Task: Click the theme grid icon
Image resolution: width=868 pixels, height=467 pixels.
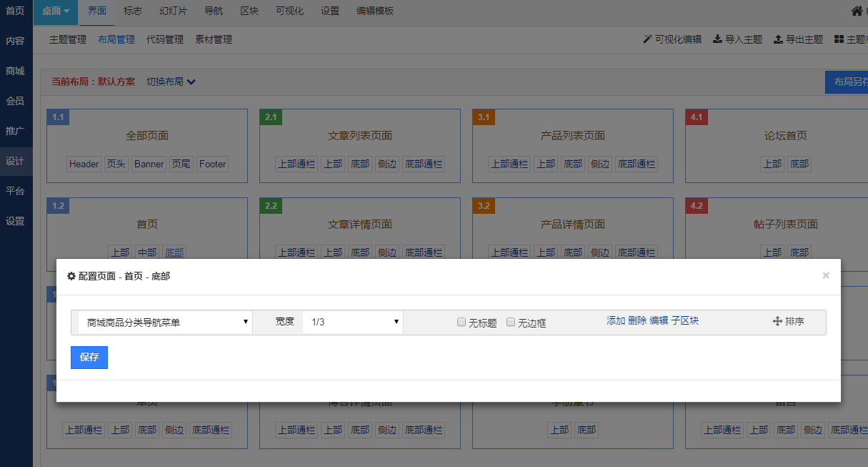Action: (839, 39)
